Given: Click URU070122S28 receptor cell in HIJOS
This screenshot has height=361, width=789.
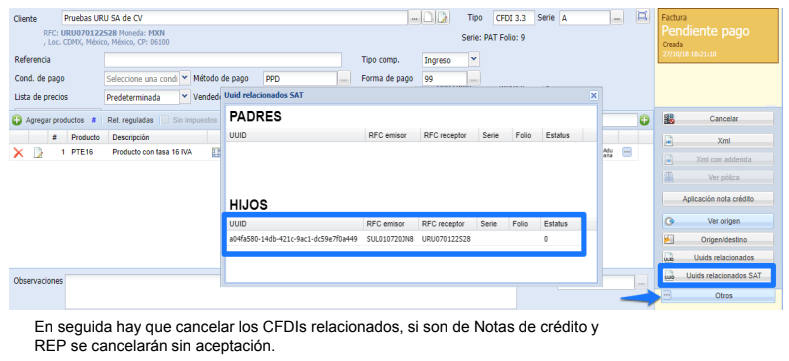Looking at the screenshot, I should click(446, 239).
